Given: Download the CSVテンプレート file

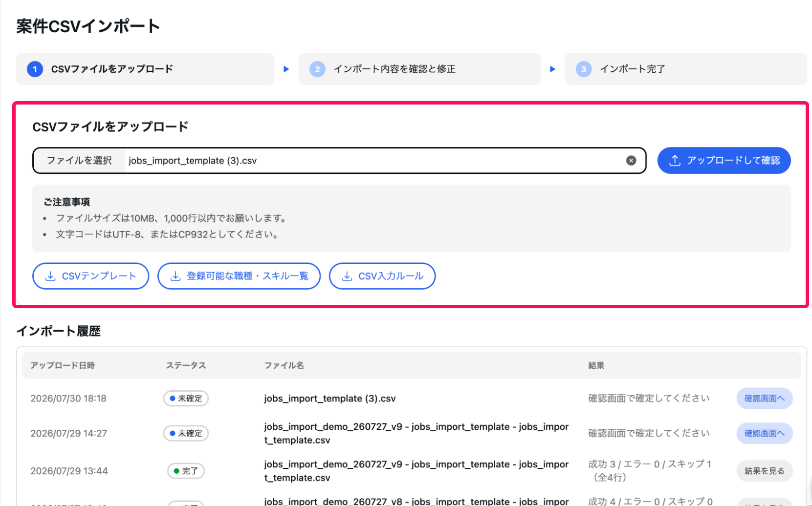Looking at the screenshot, I should [x=90, y=276].
